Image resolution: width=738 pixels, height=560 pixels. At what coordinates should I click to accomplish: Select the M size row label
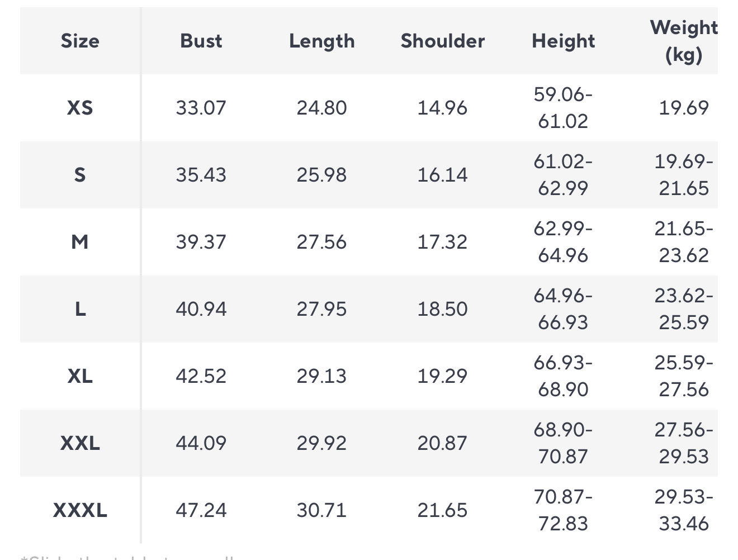80,242
